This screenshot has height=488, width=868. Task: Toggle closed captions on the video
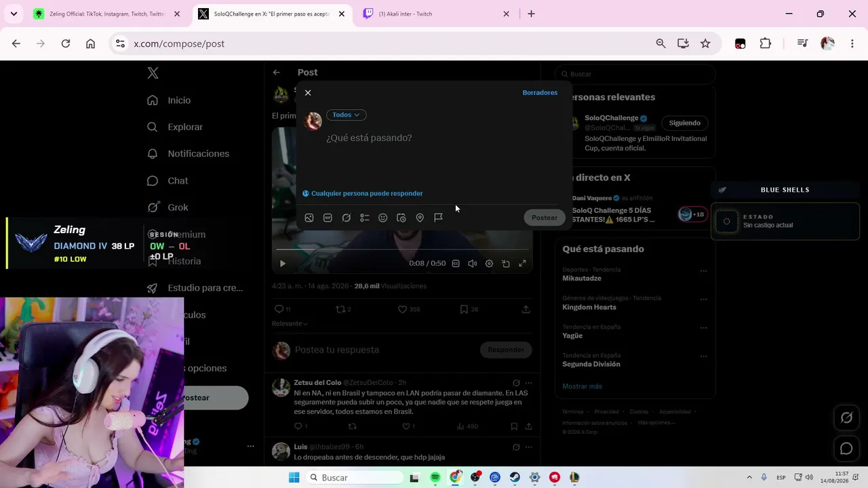pyautogui.click(x=456, y=264)
